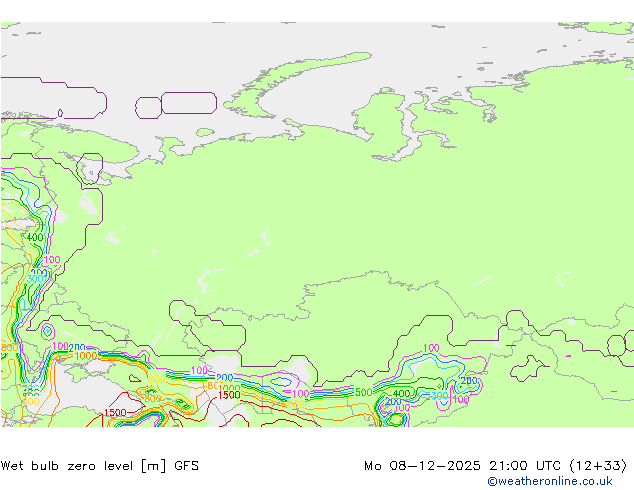Click the 'Mo 08-12-2025 21:00 UTC (12+33)' timestamp
The width and height of the screenshot is (634, 490).
pos(496,466)
